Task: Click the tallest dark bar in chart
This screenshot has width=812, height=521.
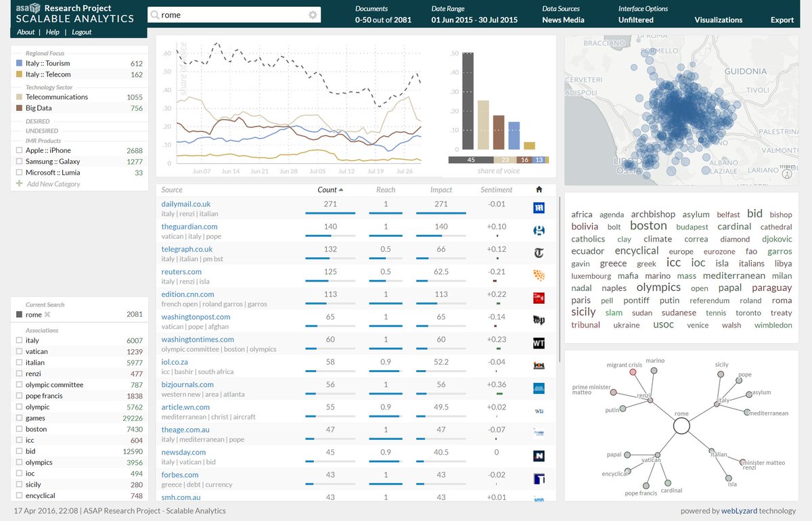Action: (468, 101)
